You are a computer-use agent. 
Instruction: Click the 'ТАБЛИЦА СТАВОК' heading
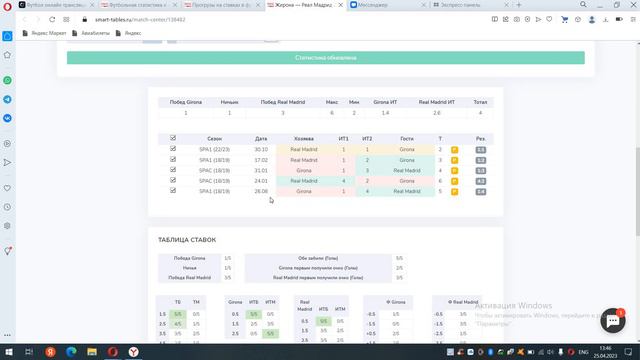point(187,240)
